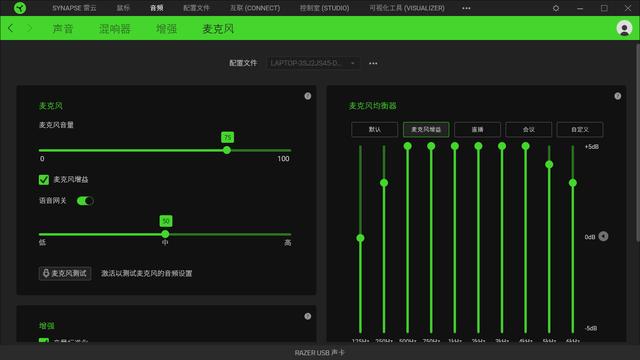Image resolution: width=640 pixels, height=360 pixels.
Task: Click the 激活以测试麦克风的音频设置 text
Action: coord(147,273)
